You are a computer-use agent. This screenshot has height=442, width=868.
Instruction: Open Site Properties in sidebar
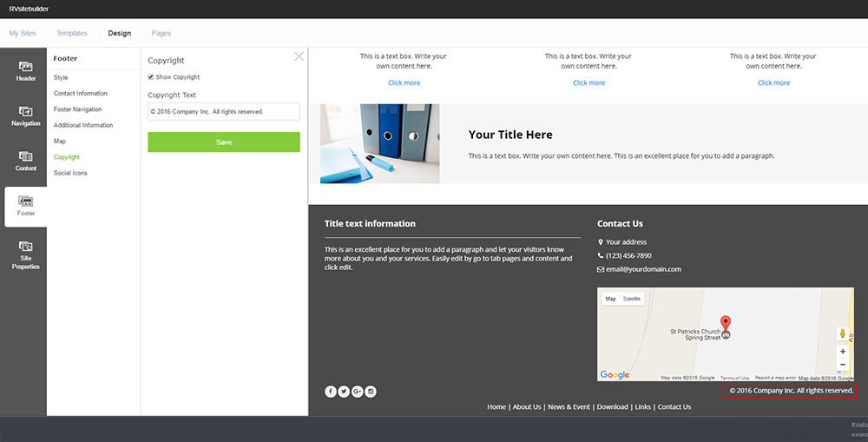pos(25,255)
